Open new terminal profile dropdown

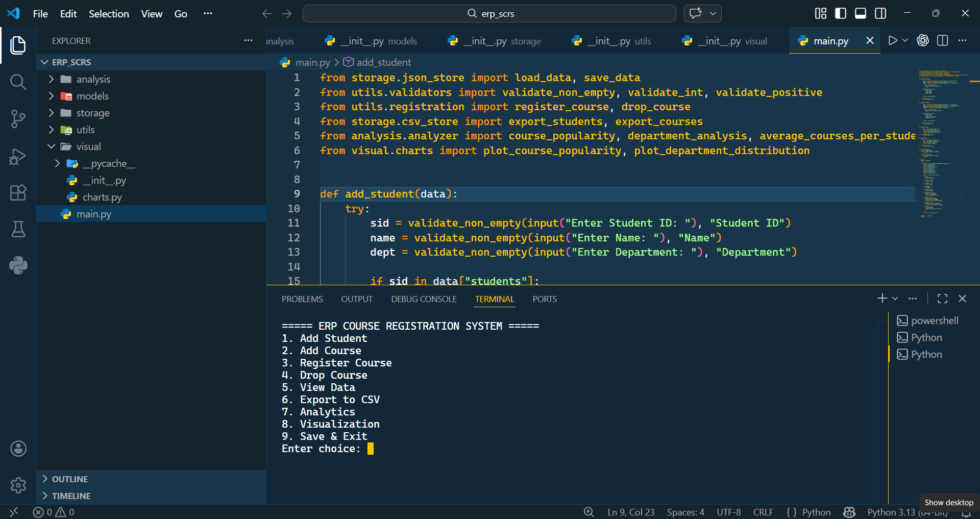pyautogui.click(x=895, y=299)
